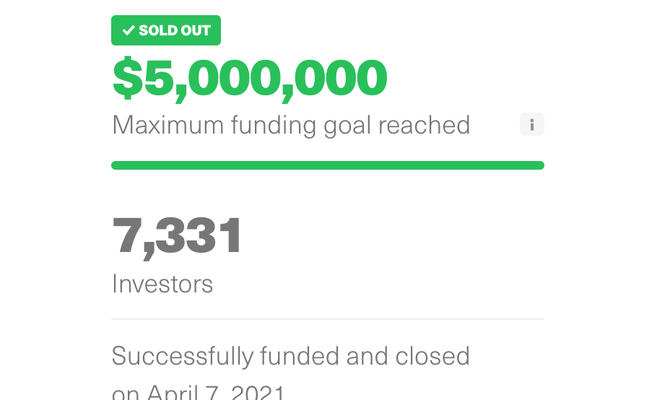Click the word 'goal' in funding label

tap(347, 126)
